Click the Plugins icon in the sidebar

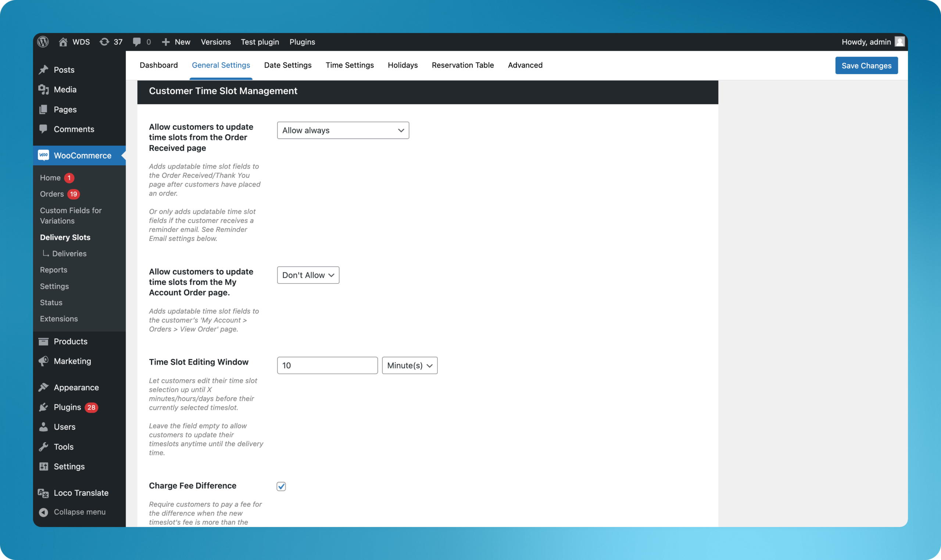pos(43,407)
